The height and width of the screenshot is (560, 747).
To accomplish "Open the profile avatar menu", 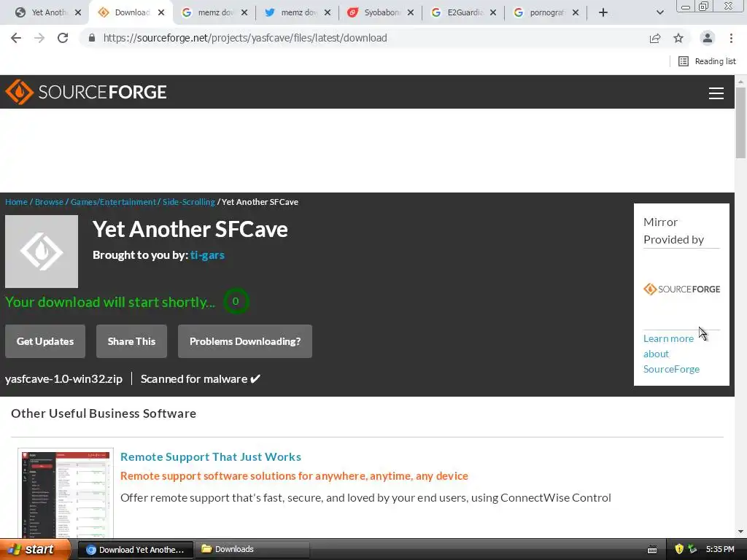I will (x=708, y=38).
